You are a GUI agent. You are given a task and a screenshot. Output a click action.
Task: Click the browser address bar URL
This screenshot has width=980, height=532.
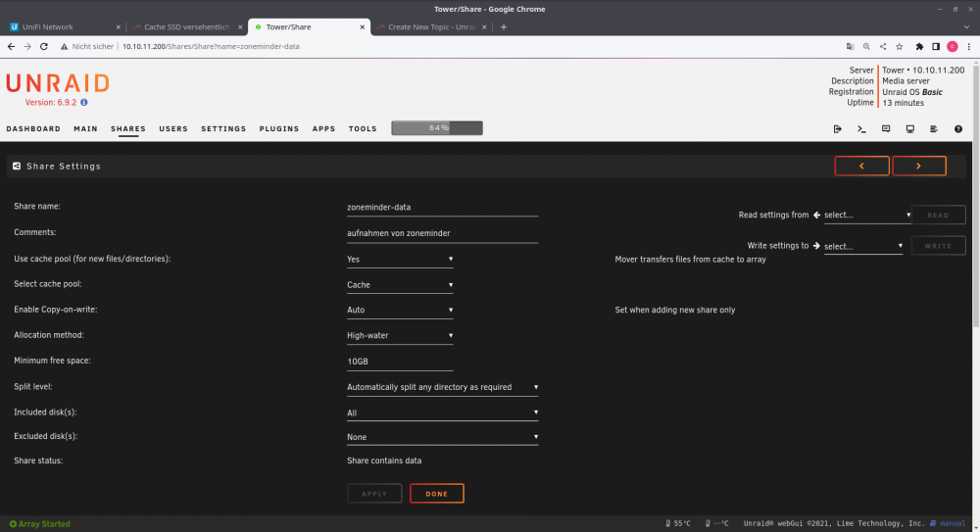pyautogui.click(x=211, y=46)
